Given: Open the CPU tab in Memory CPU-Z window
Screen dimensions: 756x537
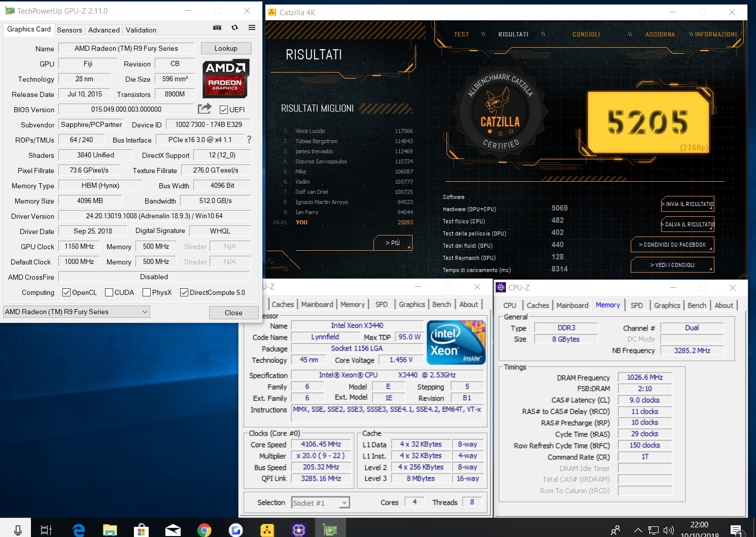Looking at the screenshot, I should point(509,305).
